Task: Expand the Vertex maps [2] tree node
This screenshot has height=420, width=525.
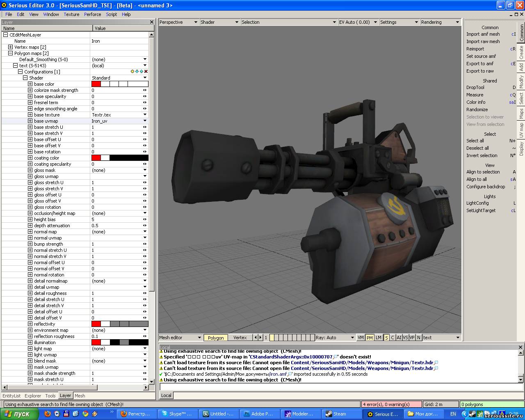Action: (x=10, y=47)
